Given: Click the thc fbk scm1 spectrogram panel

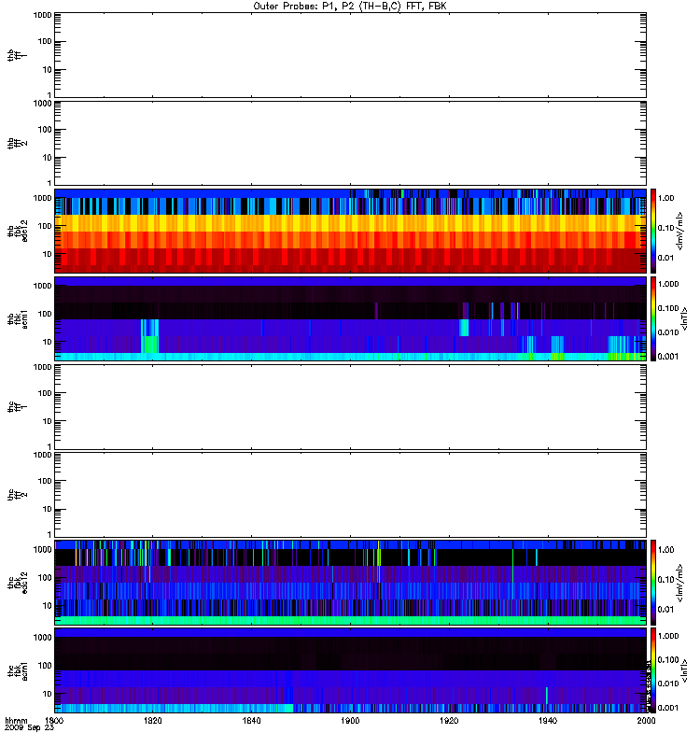Looking at the screenshot, I should click(x=350, y=669).
